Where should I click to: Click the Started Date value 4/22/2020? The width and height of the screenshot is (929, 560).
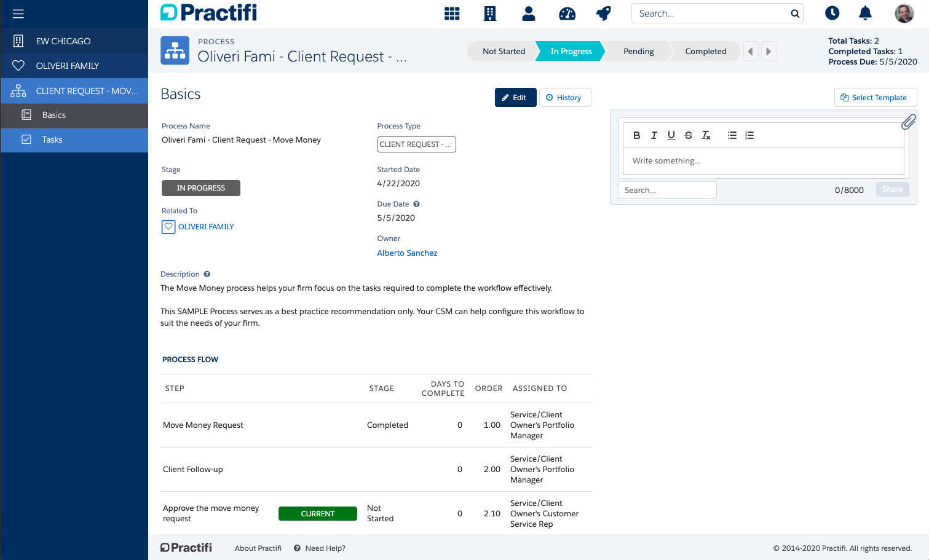click(x=398, y=183)
